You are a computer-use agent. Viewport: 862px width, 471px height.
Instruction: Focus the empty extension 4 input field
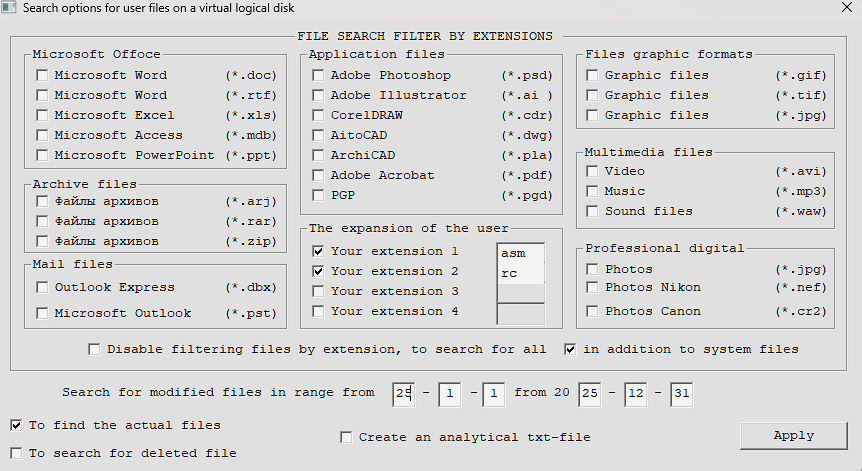(x=521, y=314)
